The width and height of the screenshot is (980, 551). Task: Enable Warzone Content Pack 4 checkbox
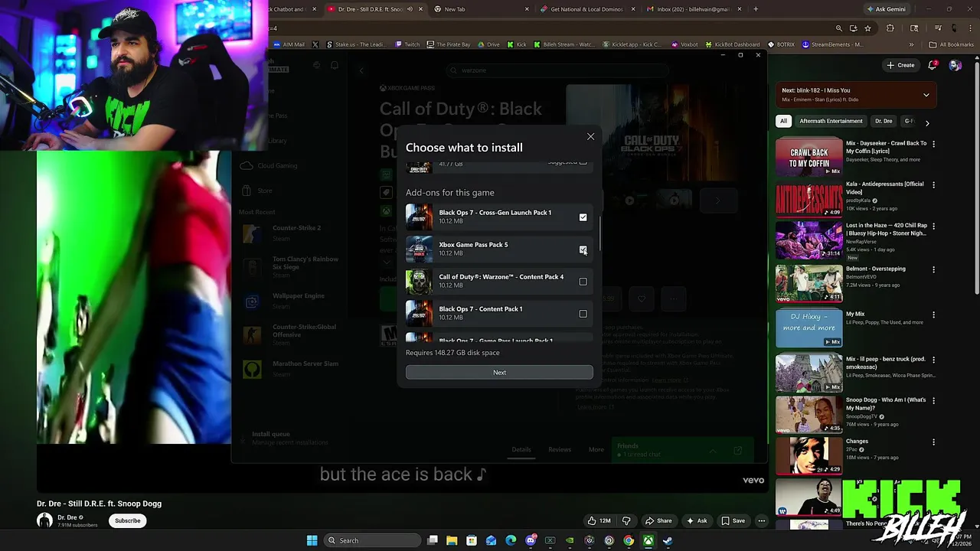(583, 282)
